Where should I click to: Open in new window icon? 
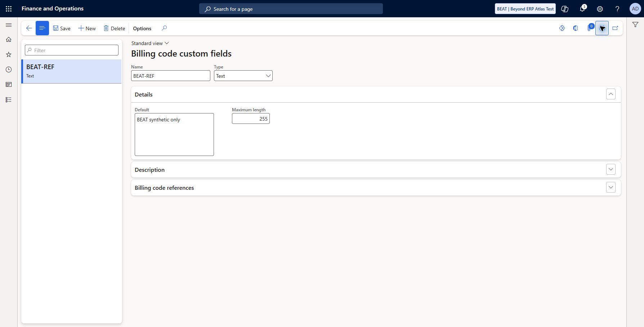click(615, 28)
